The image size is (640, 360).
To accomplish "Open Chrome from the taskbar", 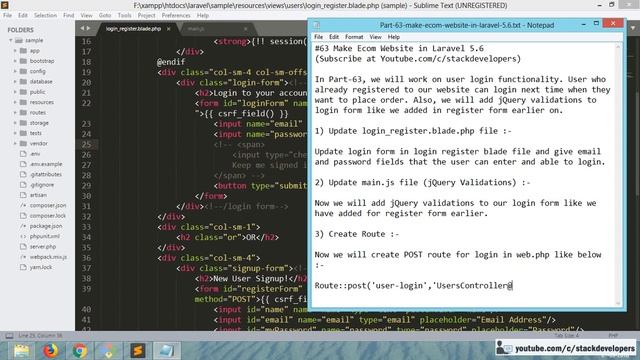I will [80, 350].
